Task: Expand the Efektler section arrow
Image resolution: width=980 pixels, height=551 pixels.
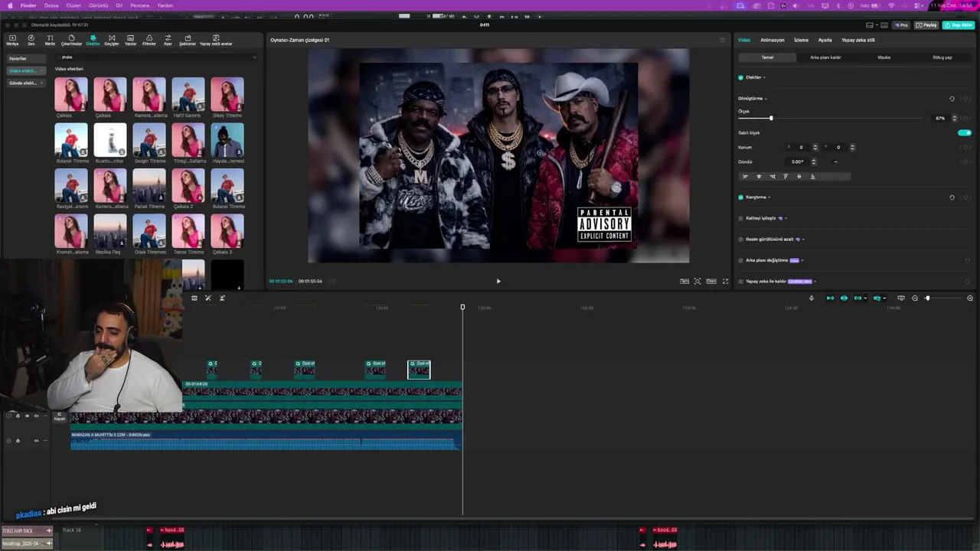Action: click(764, 77)
